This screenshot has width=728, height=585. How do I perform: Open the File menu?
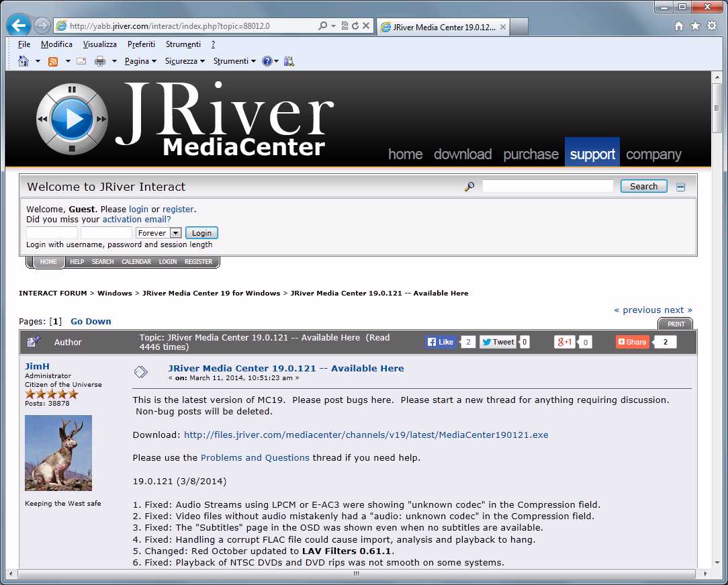24,44
